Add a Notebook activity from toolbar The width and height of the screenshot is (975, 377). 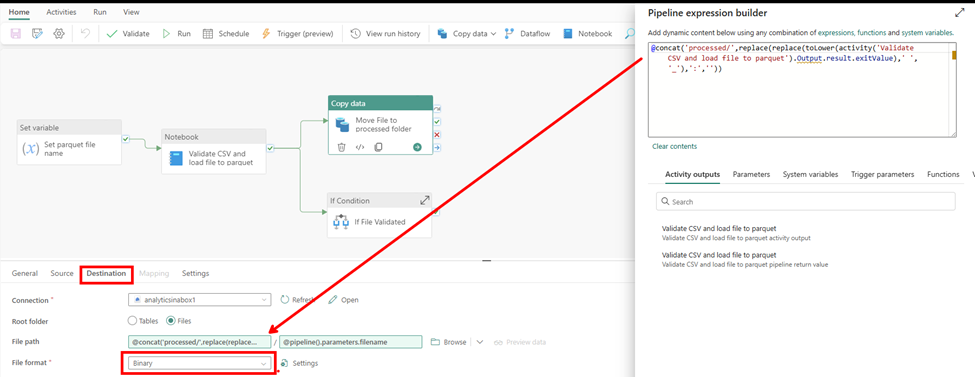pyautogui.click(x=588, y=34)
